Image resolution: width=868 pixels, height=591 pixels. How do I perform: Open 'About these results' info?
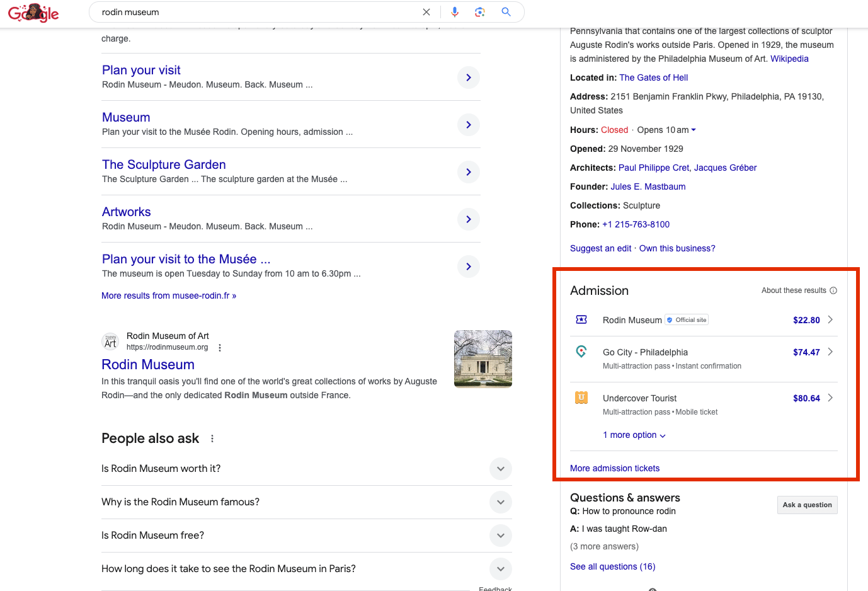(799, 290)
